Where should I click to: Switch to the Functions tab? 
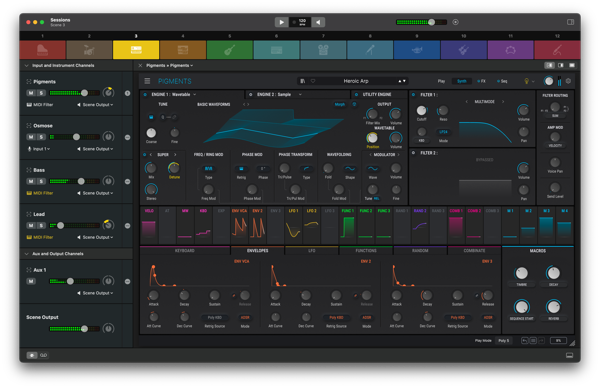coord(366,251)
